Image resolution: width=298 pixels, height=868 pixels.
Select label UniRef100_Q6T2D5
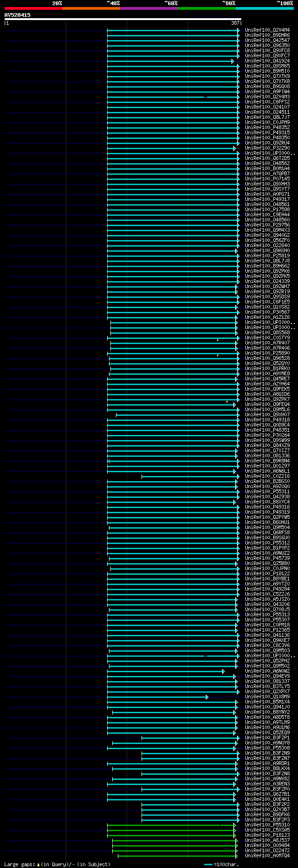click(267, 158)
